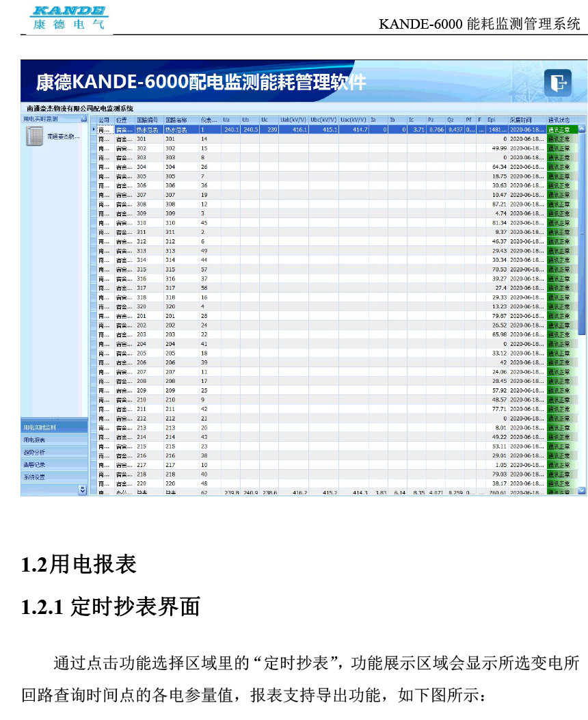Sort by the 公司 column header

click(105, 120)
